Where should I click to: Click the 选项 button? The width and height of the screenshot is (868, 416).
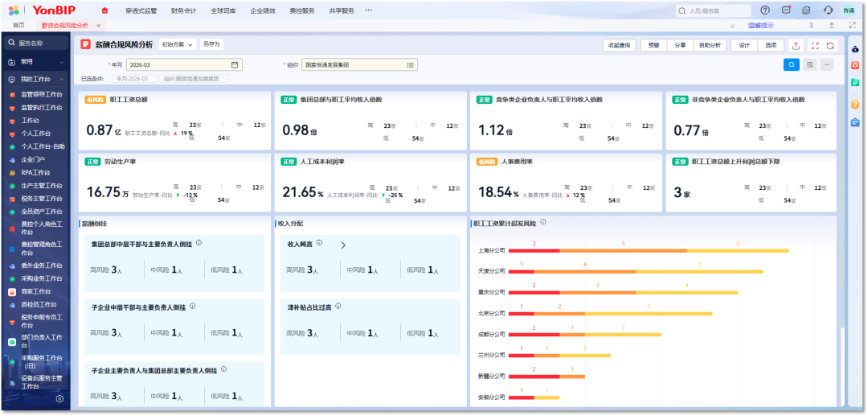(770, 46)
